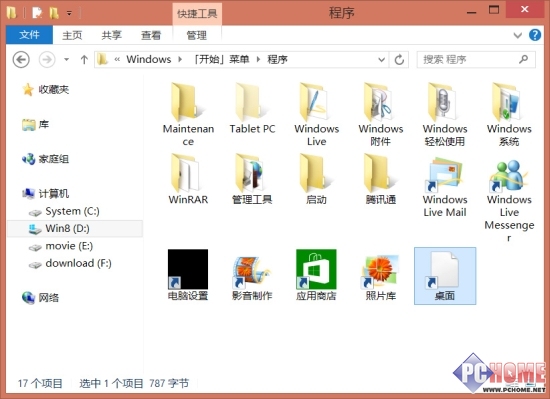Select the 电脑设置 shortcut
The width and height of the screenshot is (550, 399).
188,275
